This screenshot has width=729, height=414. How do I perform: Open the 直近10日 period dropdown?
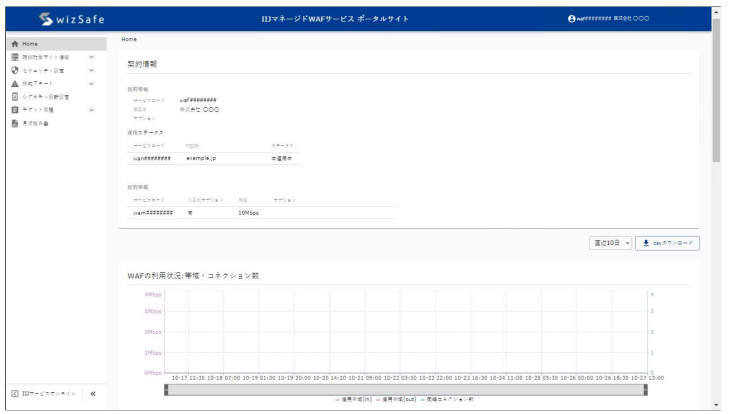(x=610, y=243)
